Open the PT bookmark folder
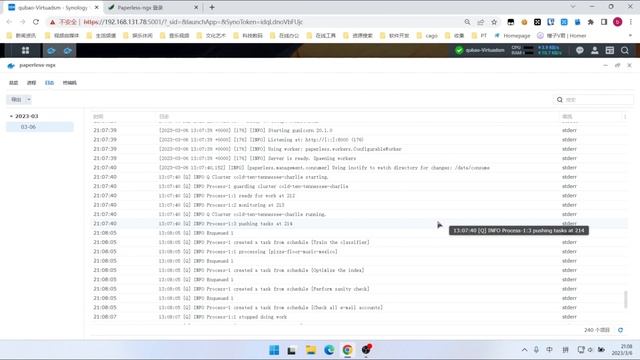This screenshot has height=360, width=640. [x=480, y=36]
